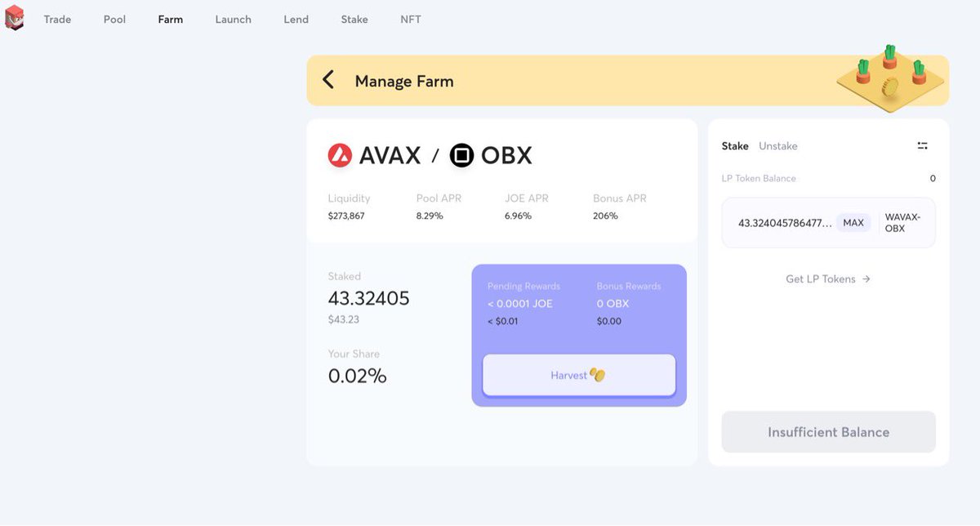
Task: Click the 'Manage Farm' heading
Action: pyautogui.click(x=404, y=81)
